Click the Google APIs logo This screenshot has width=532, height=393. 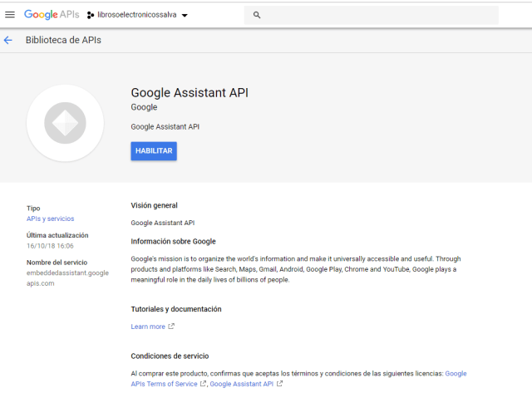coord(52,14)
